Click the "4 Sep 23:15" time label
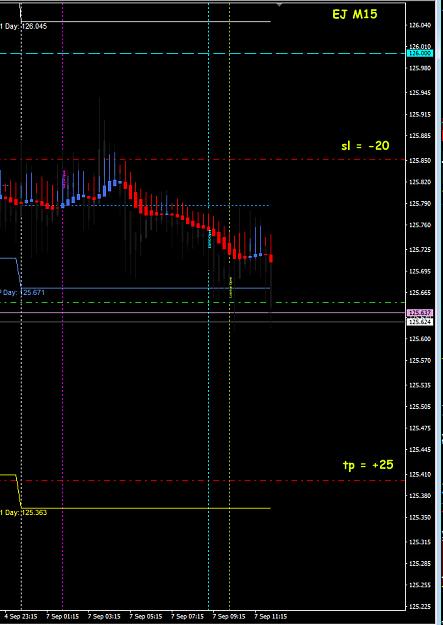The height and width of the screenshot is (625, 443). pyautogui.click(x=21, y=616)
